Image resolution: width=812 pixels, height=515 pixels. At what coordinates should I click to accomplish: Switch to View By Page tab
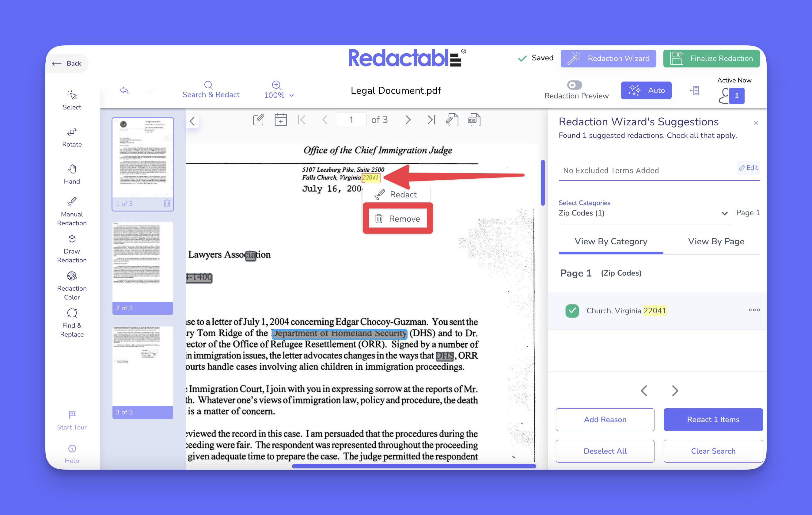[715, 242]
